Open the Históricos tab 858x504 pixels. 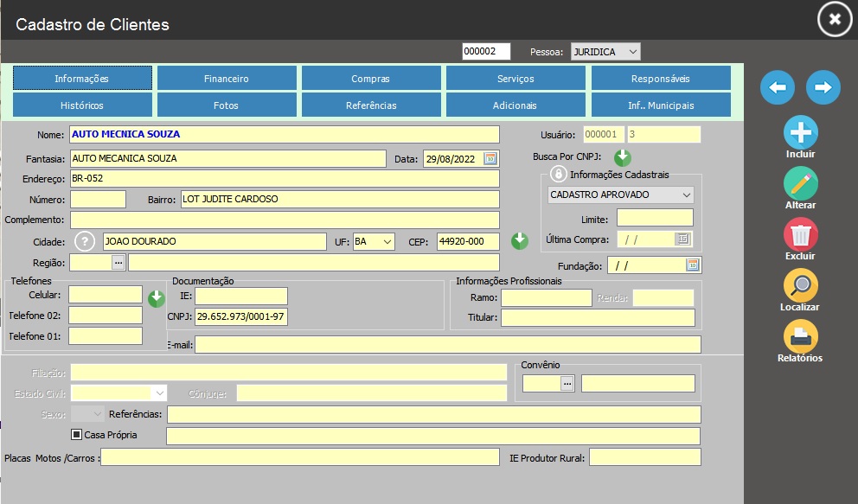(x=82, y=105)
